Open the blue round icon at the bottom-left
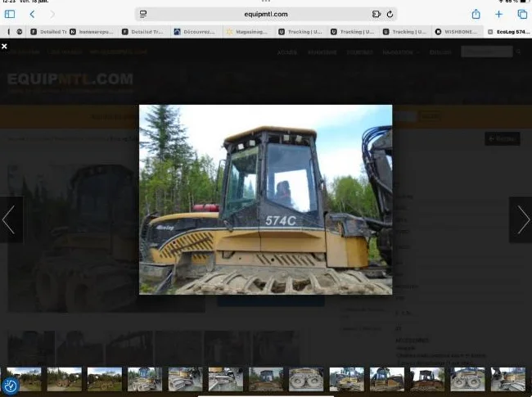The height and width of the screenshot is (397, 532). 10,386
